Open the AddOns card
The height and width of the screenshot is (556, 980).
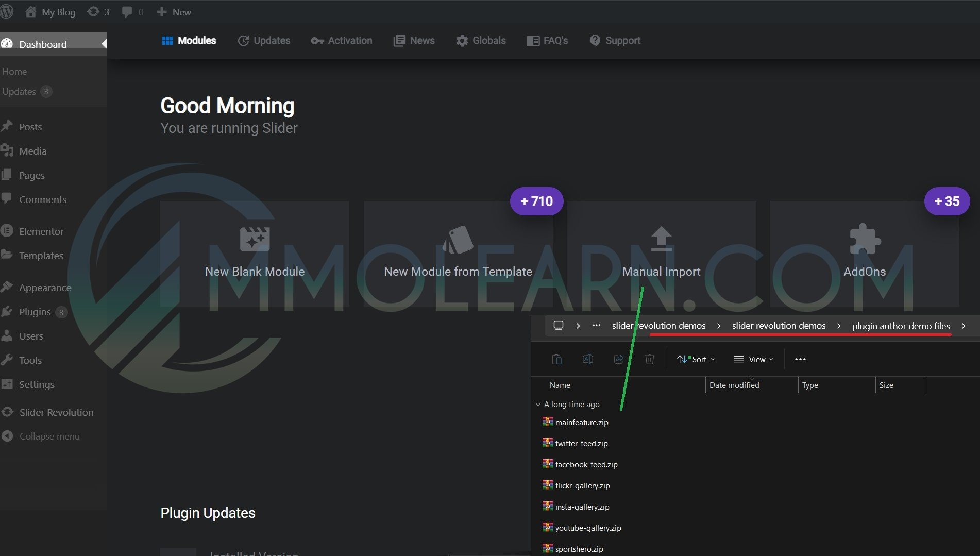point(865,254)
